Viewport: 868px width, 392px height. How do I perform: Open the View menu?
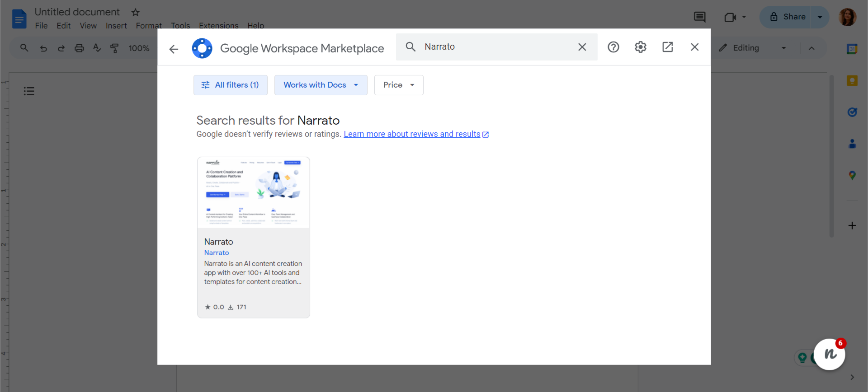click(x=88, y=26)
